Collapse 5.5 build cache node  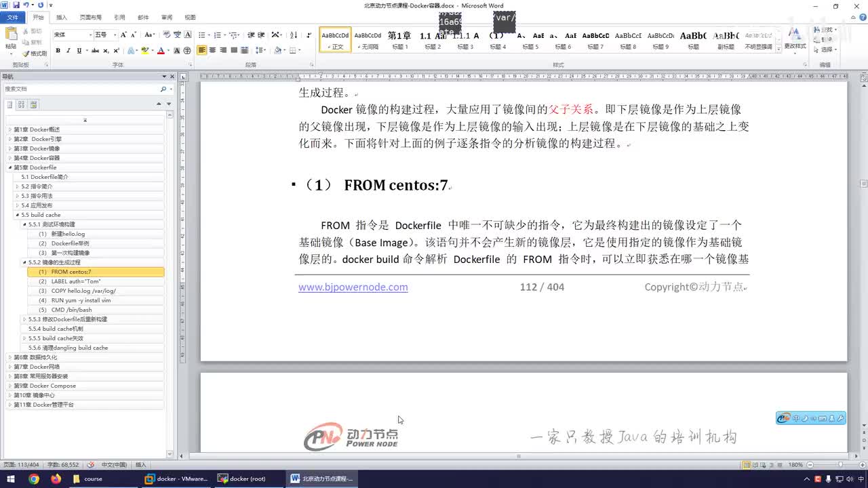coord(17,215)
